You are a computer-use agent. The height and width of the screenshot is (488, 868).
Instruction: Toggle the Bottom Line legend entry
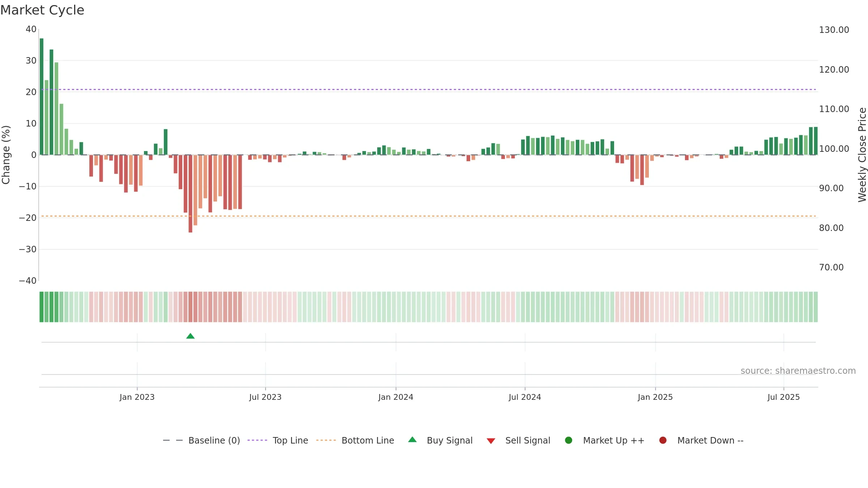click(355, 440)
